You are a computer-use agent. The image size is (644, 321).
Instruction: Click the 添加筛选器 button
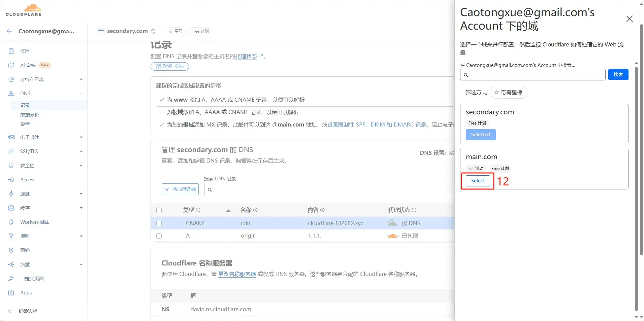(180, 189)
